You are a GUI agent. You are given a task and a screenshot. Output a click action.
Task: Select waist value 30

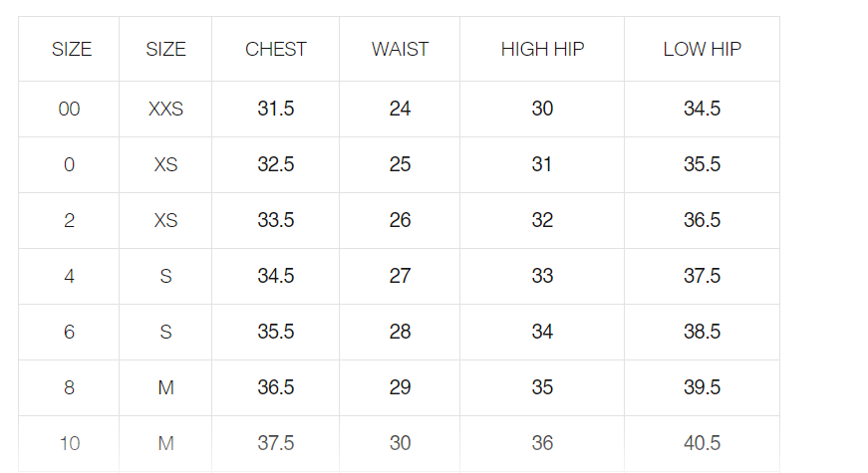coord(400,443)
